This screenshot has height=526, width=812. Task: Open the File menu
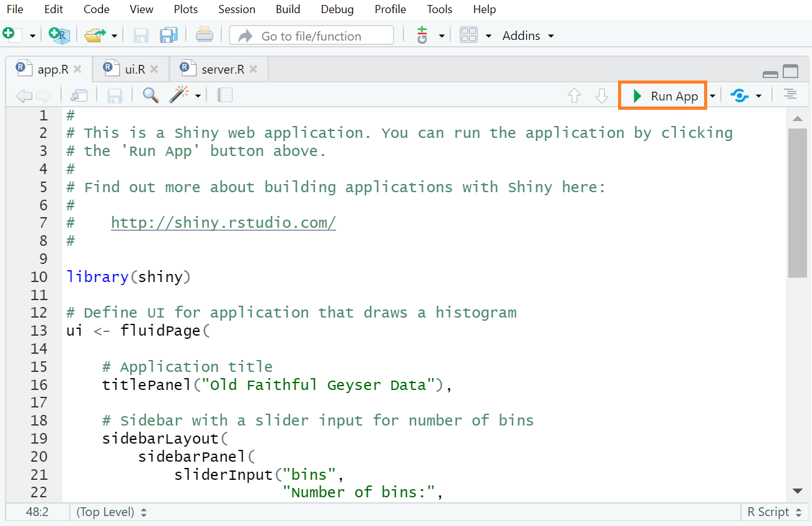coord(15,9)
